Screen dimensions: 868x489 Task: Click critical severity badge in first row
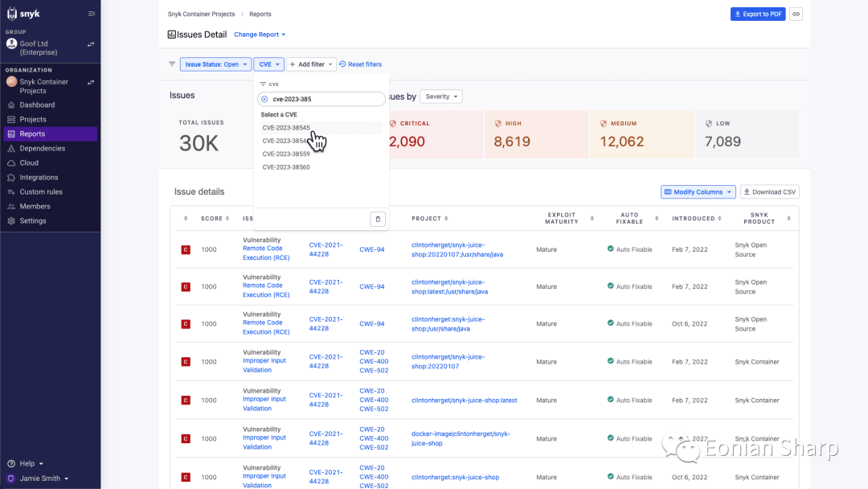186,250
